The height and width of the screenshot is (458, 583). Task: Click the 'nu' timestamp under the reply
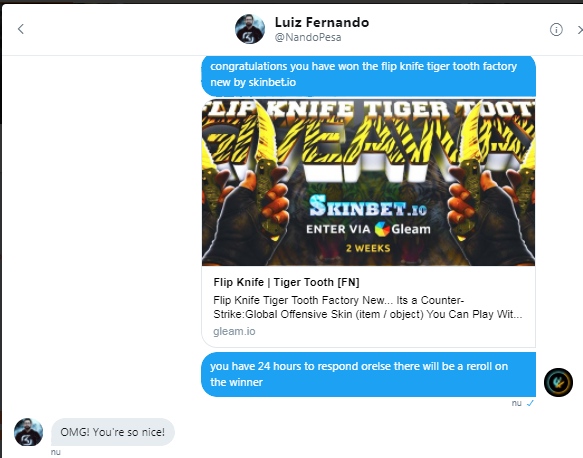[x=56, y=452]
